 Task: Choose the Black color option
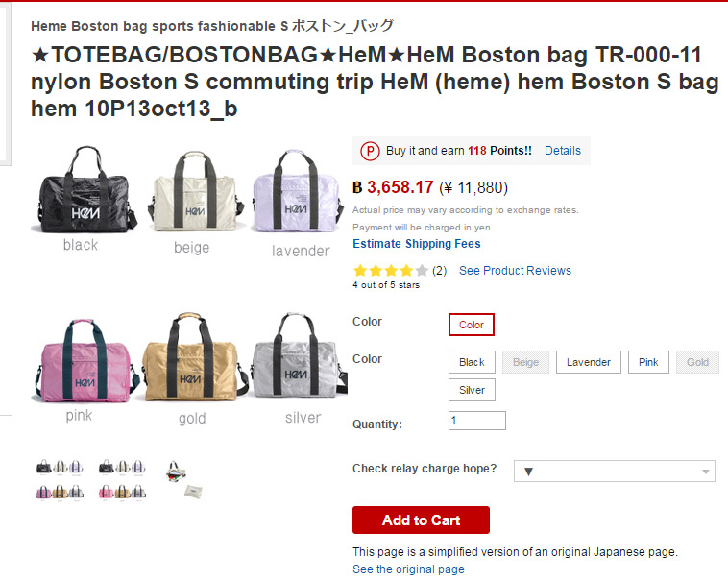[472, 362]
